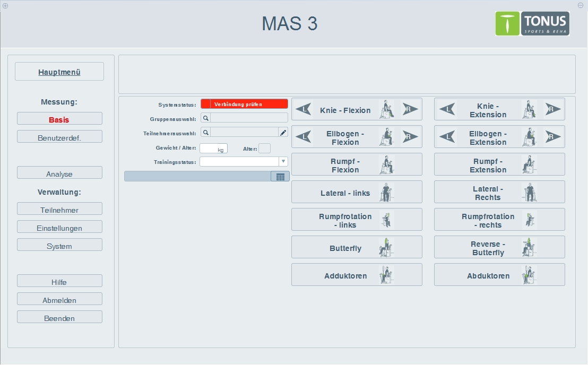This screenshot has height=365, width=588.
Task: Select left side for Ellbogen - Flexion
Action: (x=304, y=137)
